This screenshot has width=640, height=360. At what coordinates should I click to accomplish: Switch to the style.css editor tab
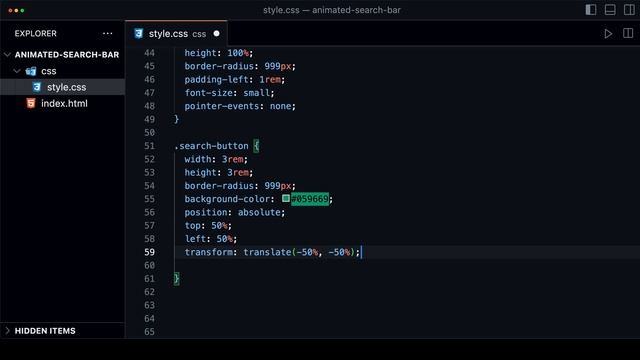pyautogui.click(x=176, y=33)
